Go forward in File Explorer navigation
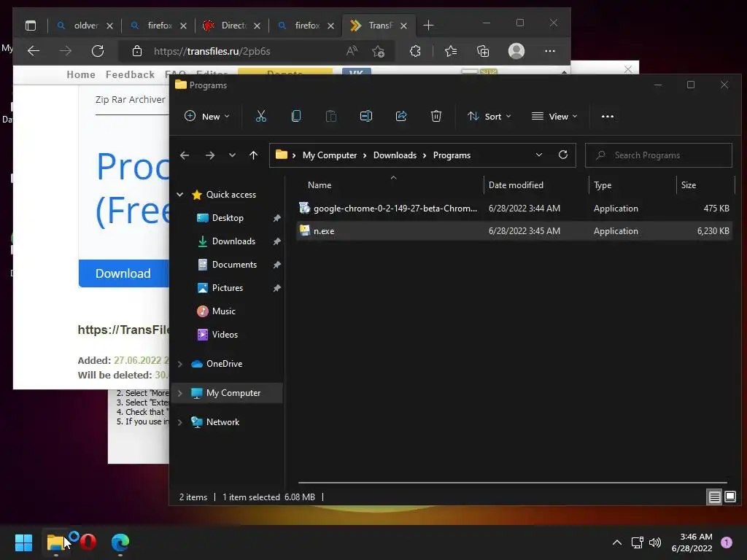This screenshot has height=560, width=747. point(209,155)
